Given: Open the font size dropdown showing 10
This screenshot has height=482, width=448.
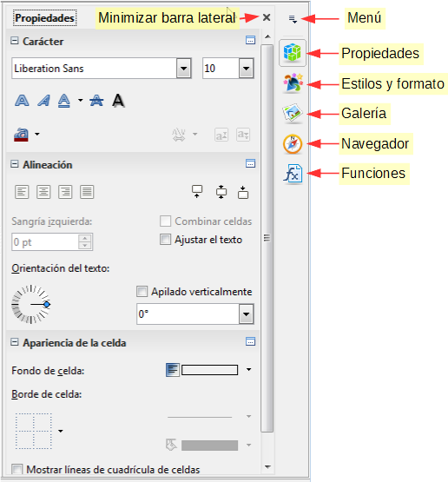Looking at the screenshot, I should [x=246, y=69].
